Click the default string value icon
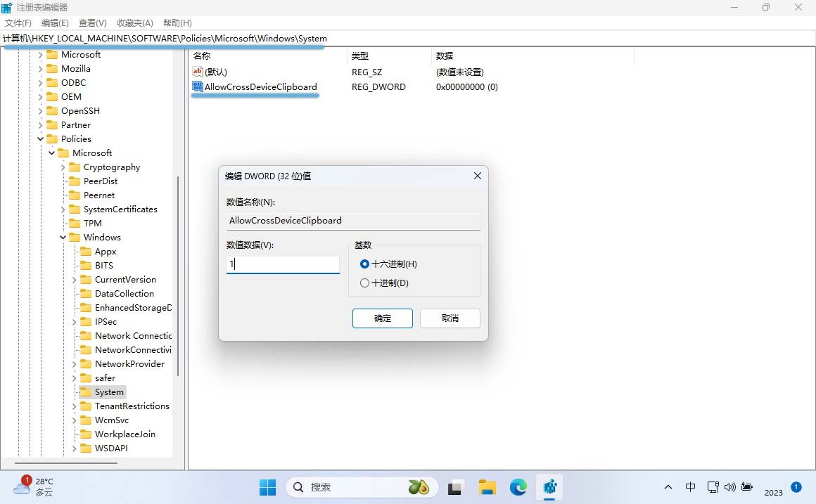This screenshot has width=816, height=504. (x=197, y=72)
